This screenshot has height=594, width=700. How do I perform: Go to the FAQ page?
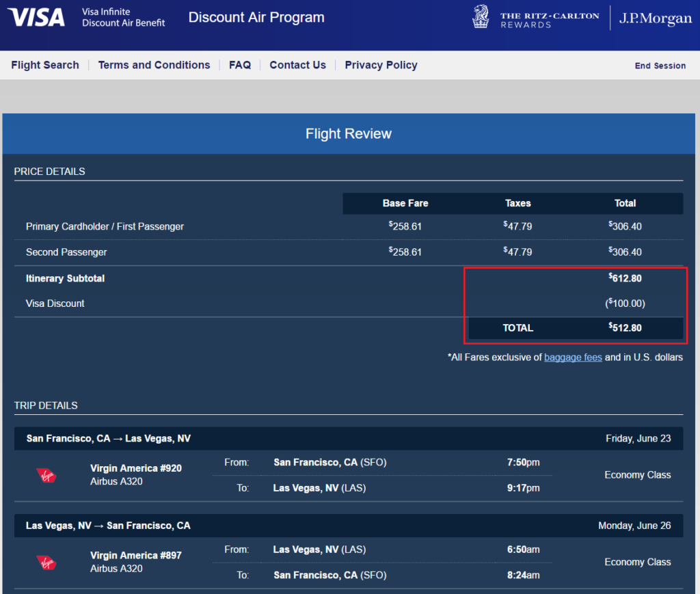[x=240, y=65]
